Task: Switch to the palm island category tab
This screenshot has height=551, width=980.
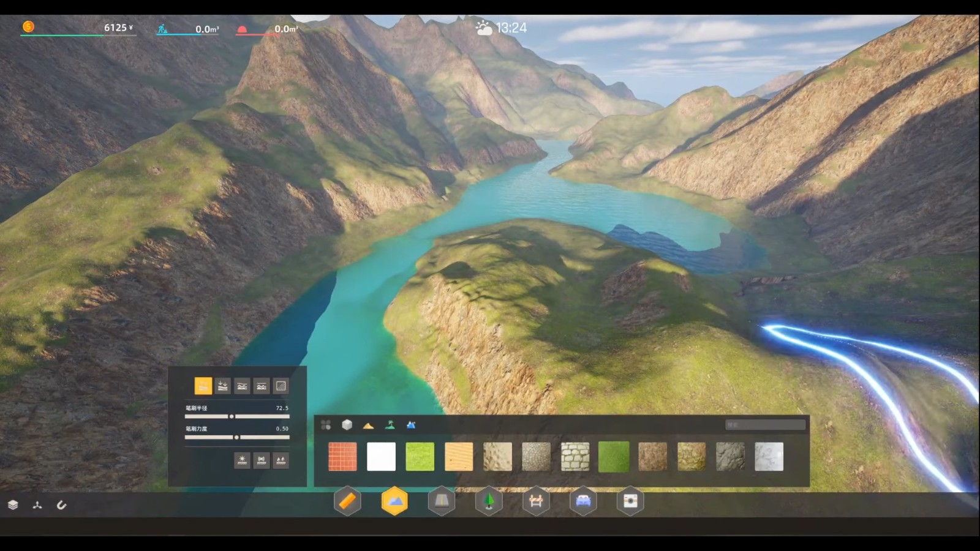Action: tap(390, 425)
